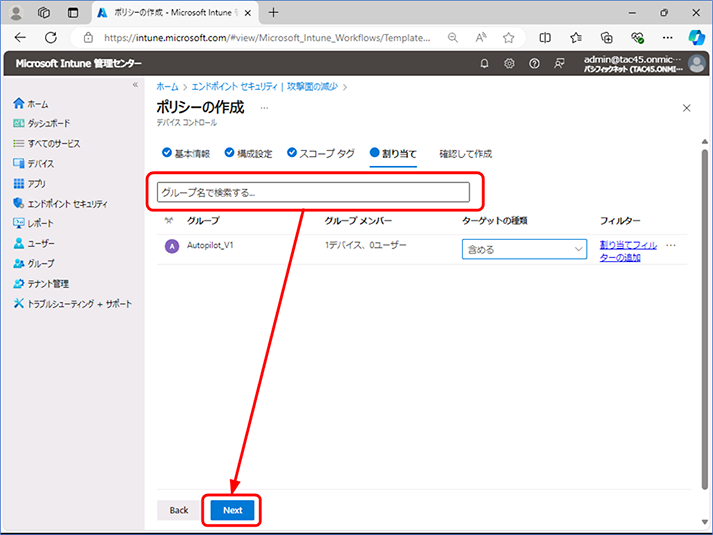Click ホーム breadcrumb link
The height and width of the screenshot is (535, 713).
pyautogui.click(x=167, y=86)
